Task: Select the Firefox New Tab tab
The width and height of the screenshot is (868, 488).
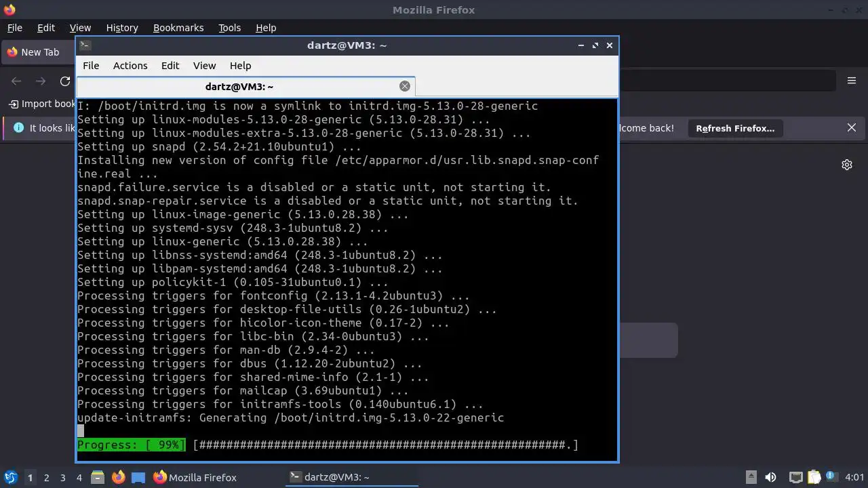Action: [x=39, y=52]
